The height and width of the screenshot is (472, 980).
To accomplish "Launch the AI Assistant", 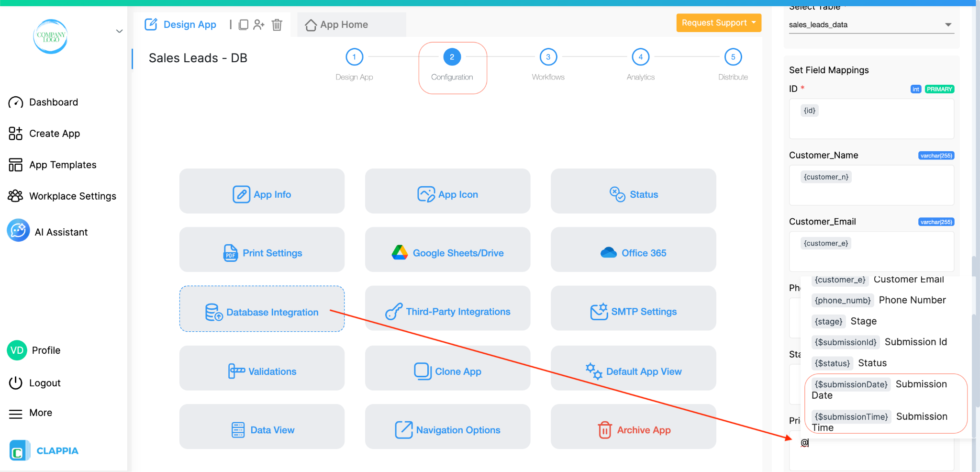I will pos(61,231).
